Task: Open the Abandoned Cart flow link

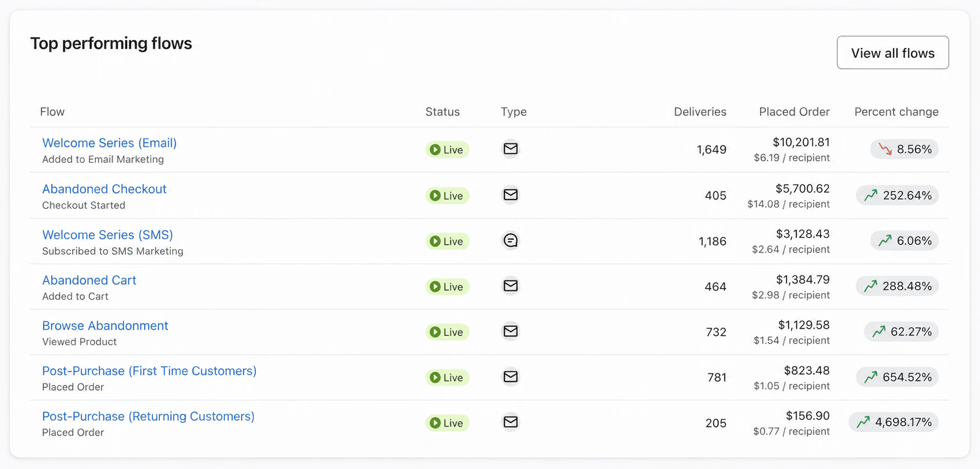Action: click(x=89, y=280)
